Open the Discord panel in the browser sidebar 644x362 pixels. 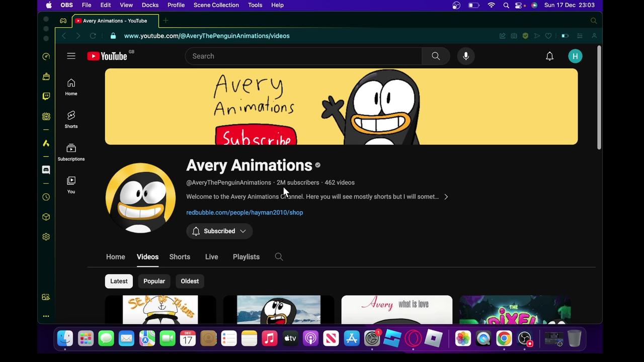[x=46, y=169]
